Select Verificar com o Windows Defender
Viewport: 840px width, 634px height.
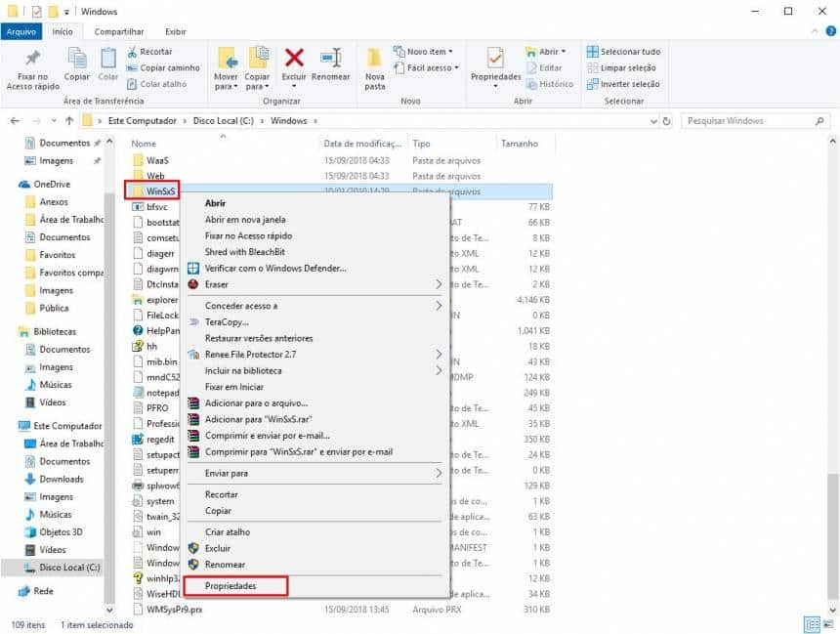(316, 268)
